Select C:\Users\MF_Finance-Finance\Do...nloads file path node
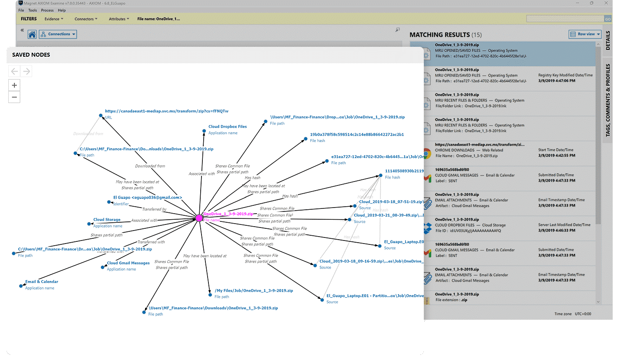The width and height of the screenshot is (621, 364). (x=75, y=153)
